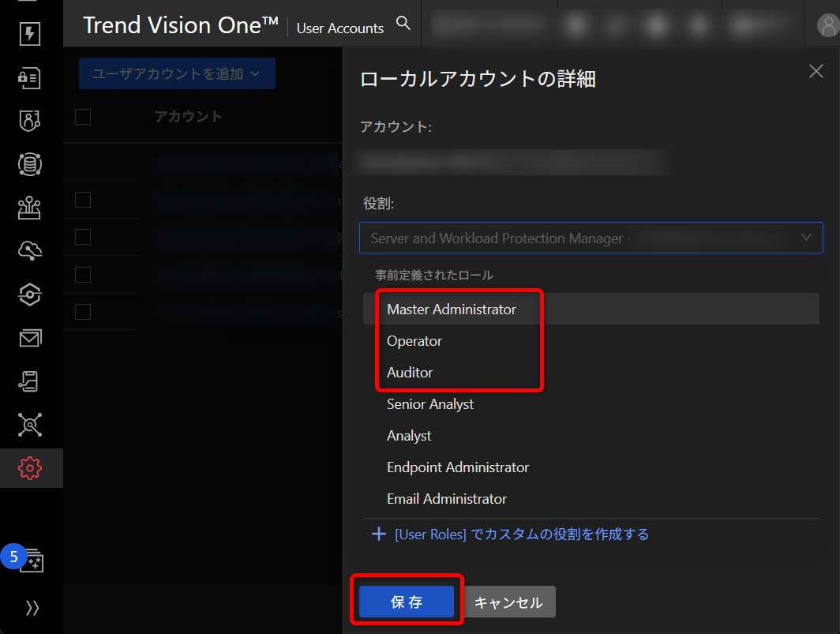The width and height of the screenshot is (840, 634).
Task: Open the sparkle panels icon with badge 5
Action: (32, 561)
